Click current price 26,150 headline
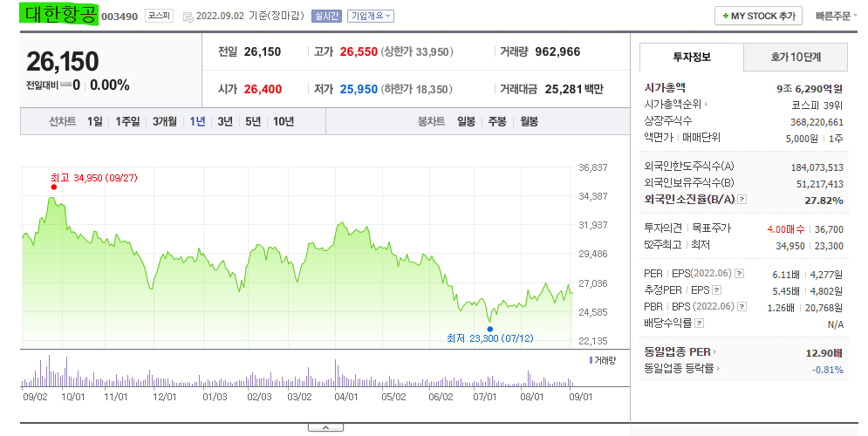Screen dimensions: 868x436 tap(63, 61)
